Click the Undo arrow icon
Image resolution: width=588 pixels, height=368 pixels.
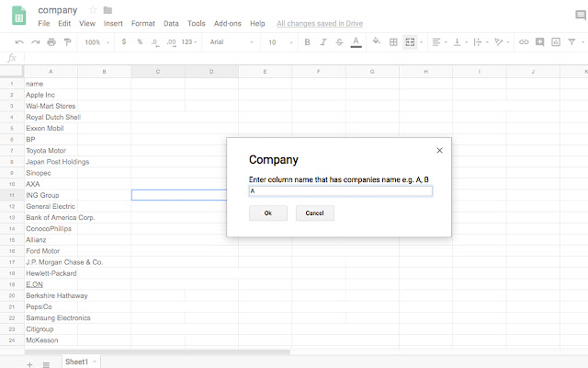pos(19,42)
